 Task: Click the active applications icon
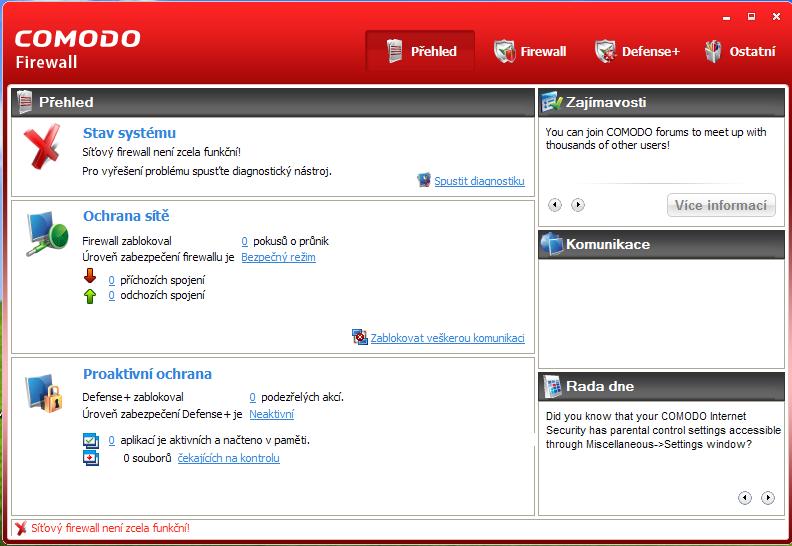click(91, 440)
